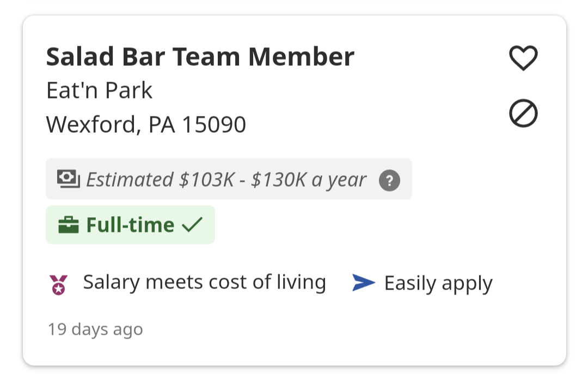The height and width of the screenshot is (374, 588).
Task: Open the salary estimate help question mark
Action: [x=389, y=180]
